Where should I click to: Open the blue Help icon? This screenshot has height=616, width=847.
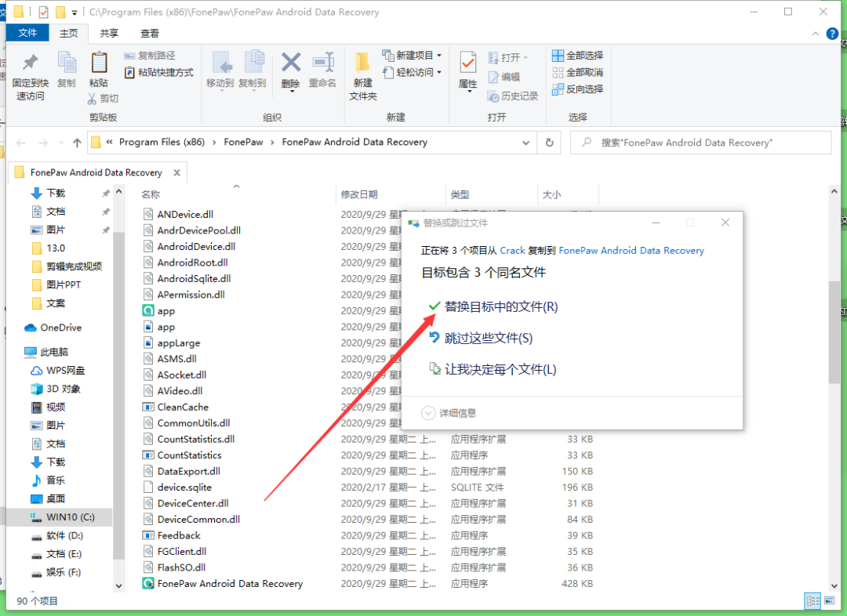[832, 34]
